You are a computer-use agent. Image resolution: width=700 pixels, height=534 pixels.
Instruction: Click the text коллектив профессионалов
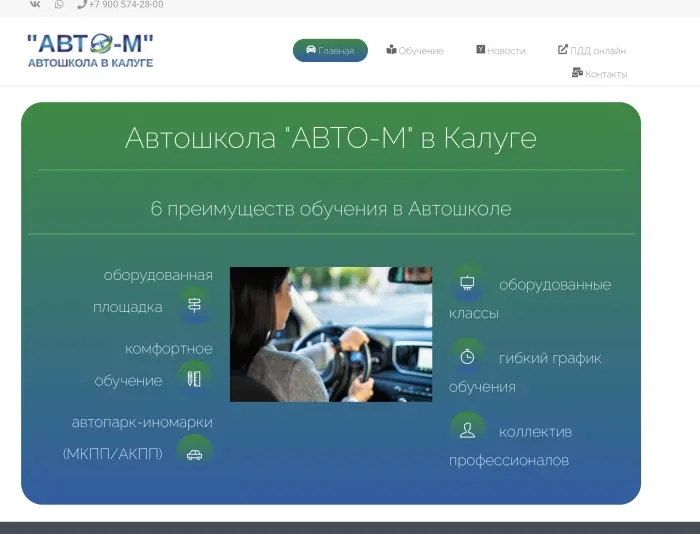[x=510, y=446]
